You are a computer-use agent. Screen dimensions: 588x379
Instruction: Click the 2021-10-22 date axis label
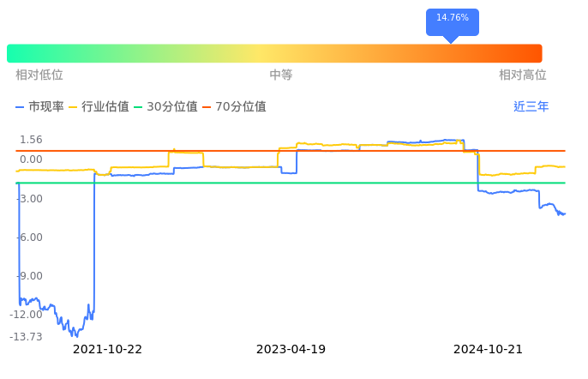pos(107,350)
